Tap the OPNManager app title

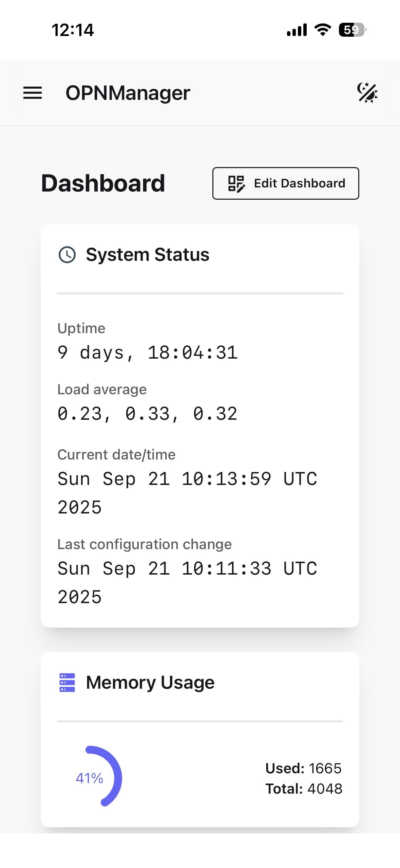(128, 93)
